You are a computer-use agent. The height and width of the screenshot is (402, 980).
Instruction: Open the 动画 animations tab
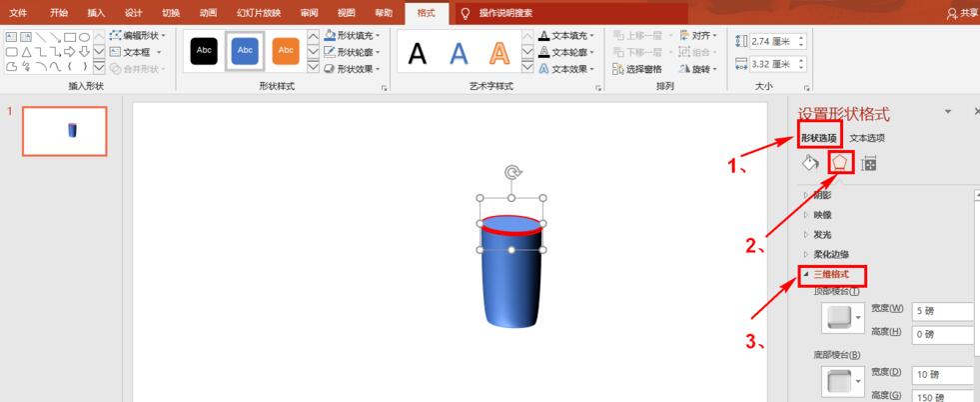coord(208,13)
